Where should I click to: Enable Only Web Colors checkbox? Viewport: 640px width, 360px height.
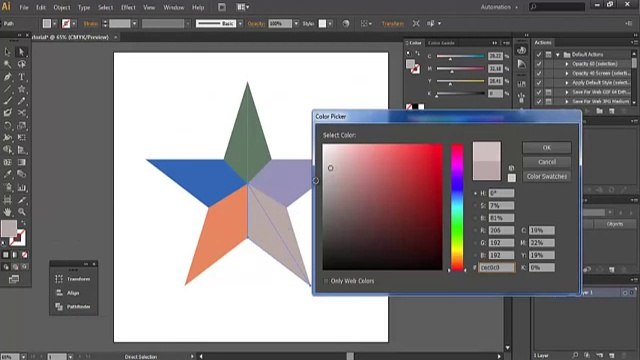tap(326, 281)
